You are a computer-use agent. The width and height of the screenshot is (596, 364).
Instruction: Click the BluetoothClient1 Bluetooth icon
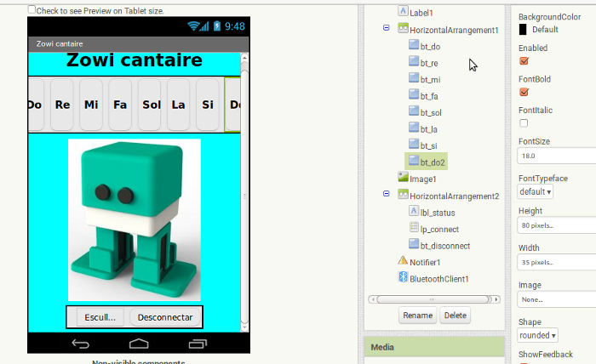[403, 277]
